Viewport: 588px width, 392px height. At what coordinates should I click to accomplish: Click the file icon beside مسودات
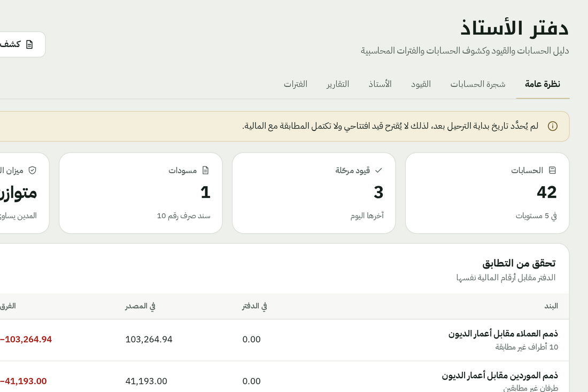click(x=205, y=170)
